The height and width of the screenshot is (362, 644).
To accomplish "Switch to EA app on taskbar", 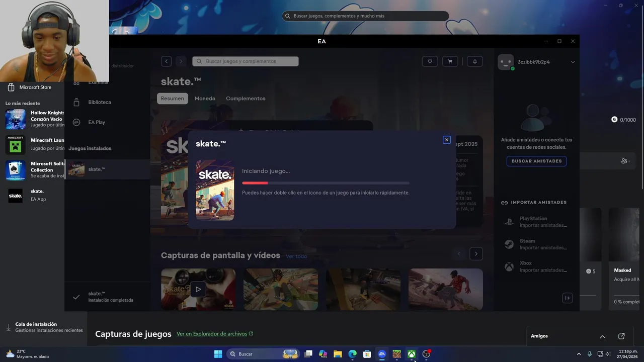I will point(382,354).
